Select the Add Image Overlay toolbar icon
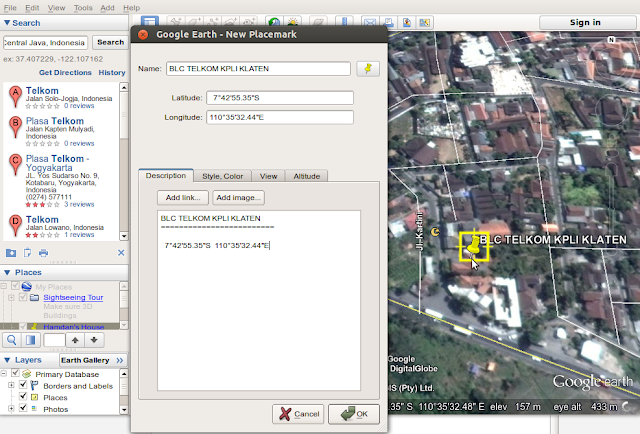 pyautogui.click(x=231, y=22)
